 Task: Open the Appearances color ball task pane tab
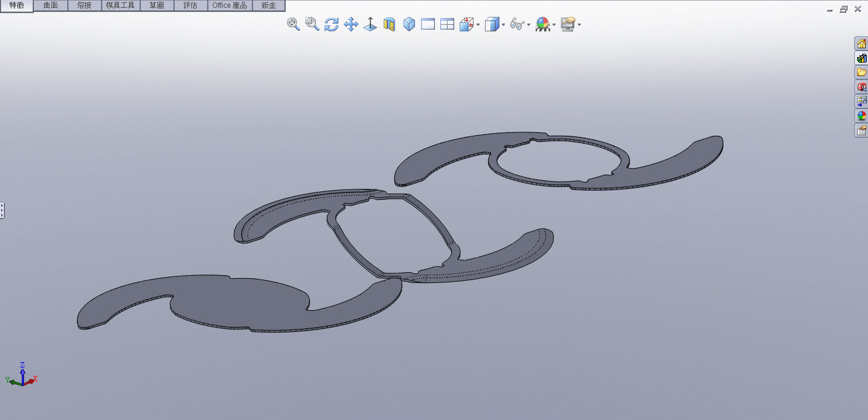861,116
